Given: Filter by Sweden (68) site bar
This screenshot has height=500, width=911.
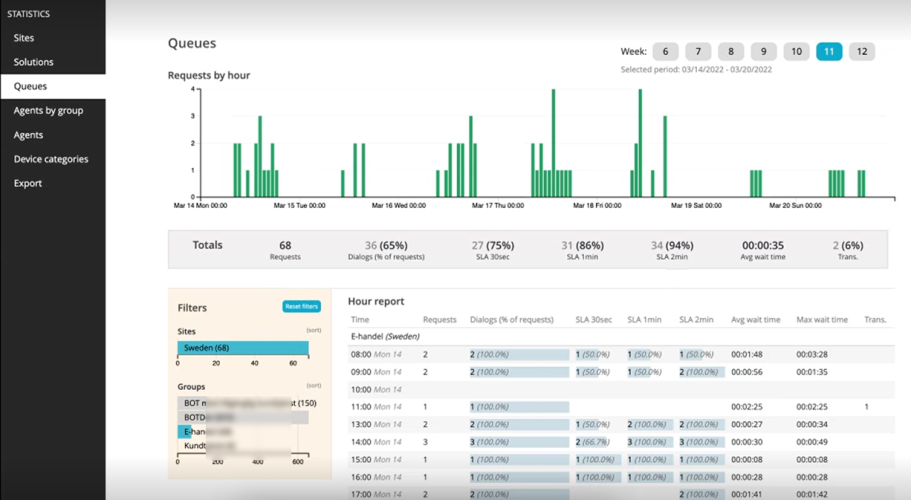Looking at the screenshot, I should coord(242,348).
